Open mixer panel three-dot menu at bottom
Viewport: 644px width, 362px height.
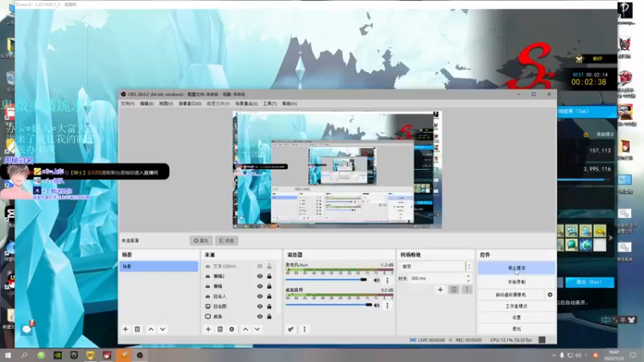point(304,329)
